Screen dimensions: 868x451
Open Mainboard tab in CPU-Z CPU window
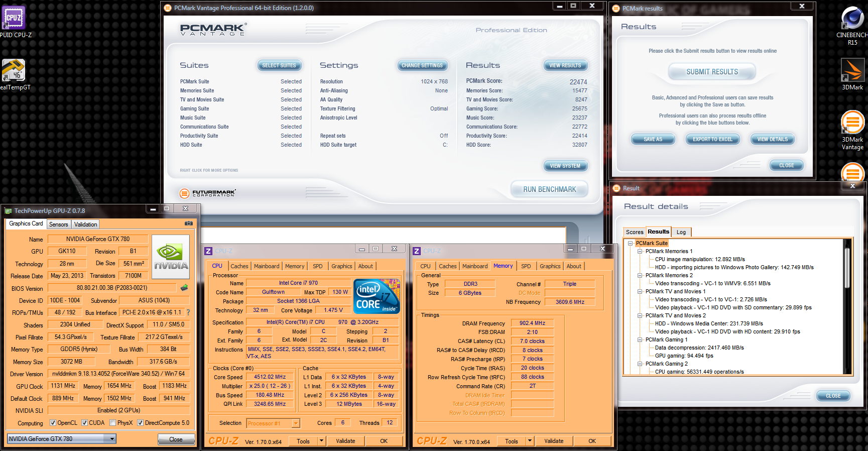point(267,266)
